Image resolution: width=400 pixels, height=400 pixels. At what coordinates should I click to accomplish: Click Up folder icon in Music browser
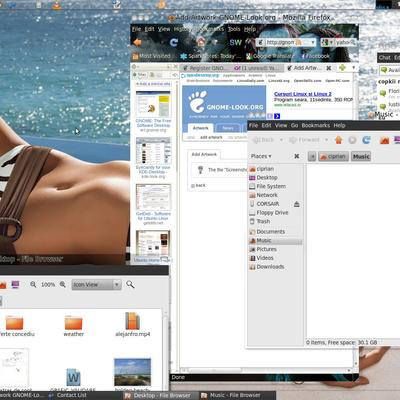[x=339, y=140]
